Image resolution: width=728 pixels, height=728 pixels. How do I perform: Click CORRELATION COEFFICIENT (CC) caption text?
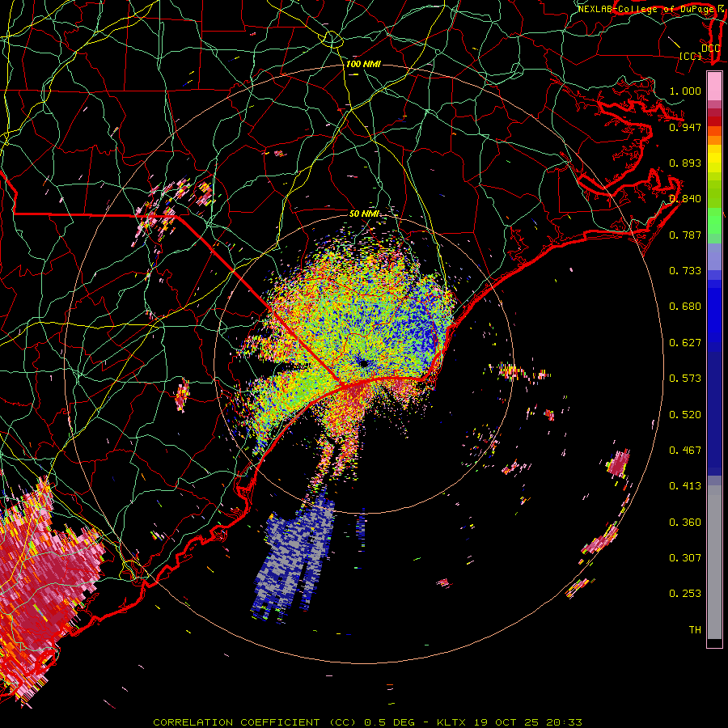pyautogui.click(x=255, y=722)
